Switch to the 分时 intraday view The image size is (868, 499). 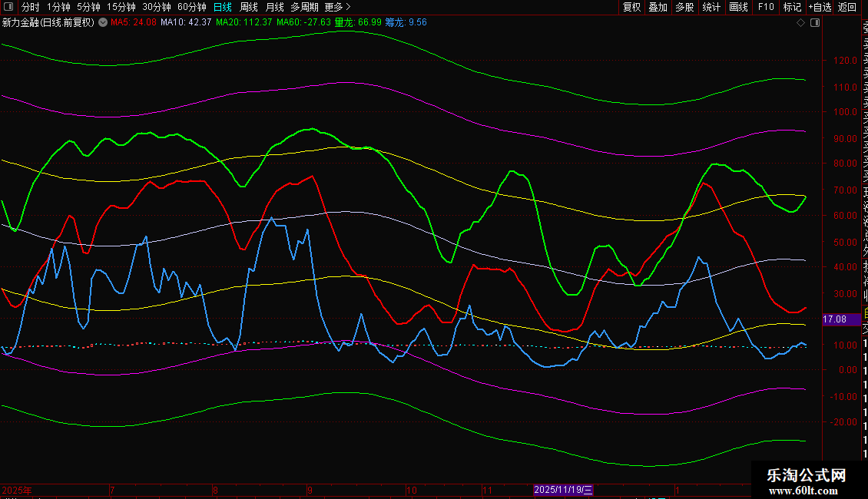coord(30,7)
